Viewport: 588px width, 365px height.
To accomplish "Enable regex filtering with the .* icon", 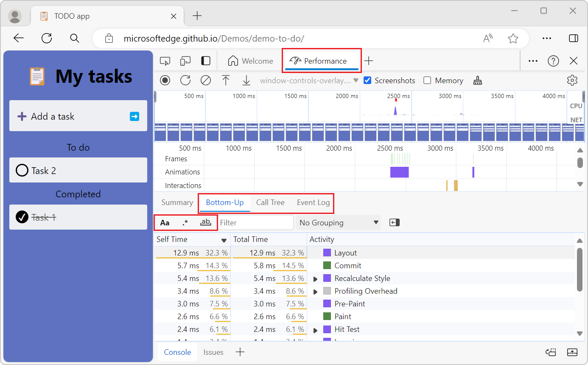I will pos(185,222).
